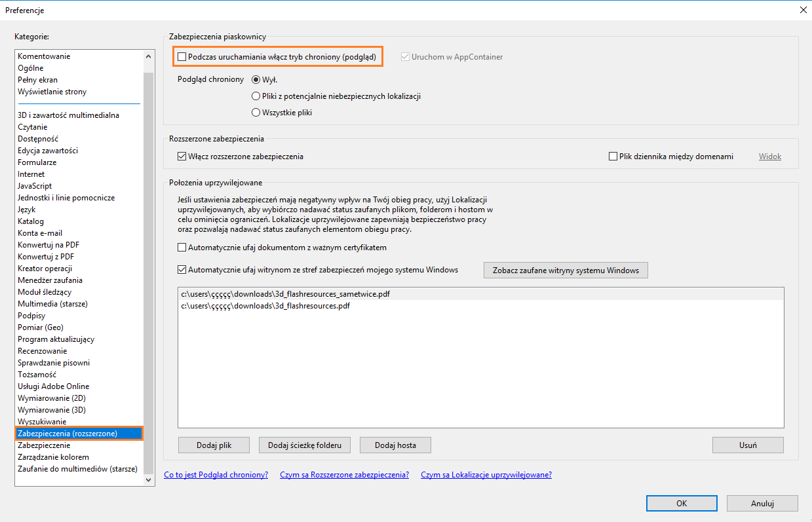Select 'Wszystkie pliki' radio button
The height and width of the screenshot is (522, 812).
coord(256,112)
